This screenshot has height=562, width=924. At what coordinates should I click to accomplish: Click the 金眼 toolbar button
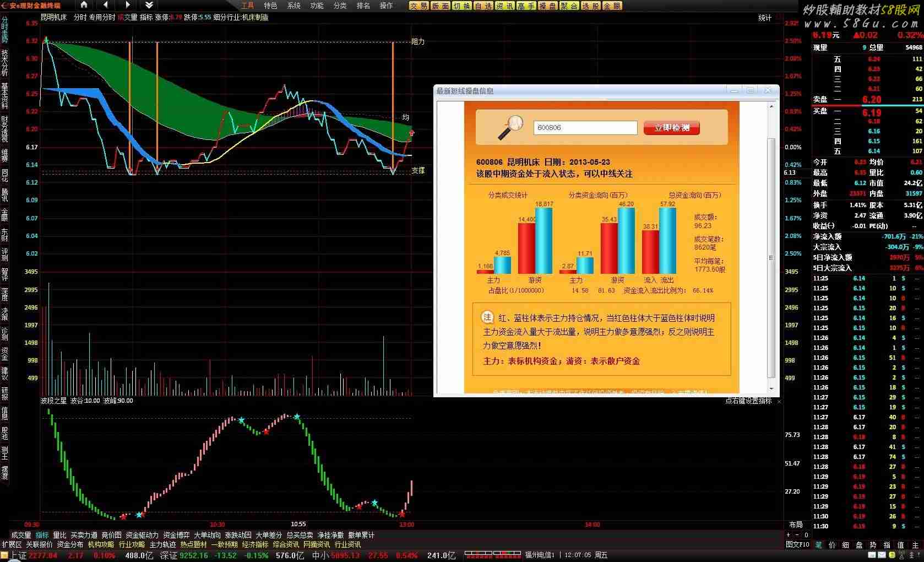click(x=612, y=6)
